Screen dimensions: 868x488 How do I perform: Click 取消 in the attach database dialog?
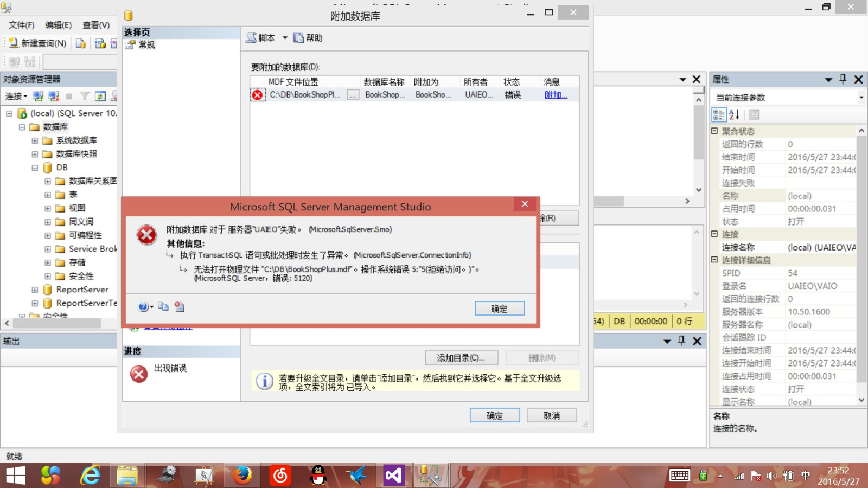pos(552,415)
